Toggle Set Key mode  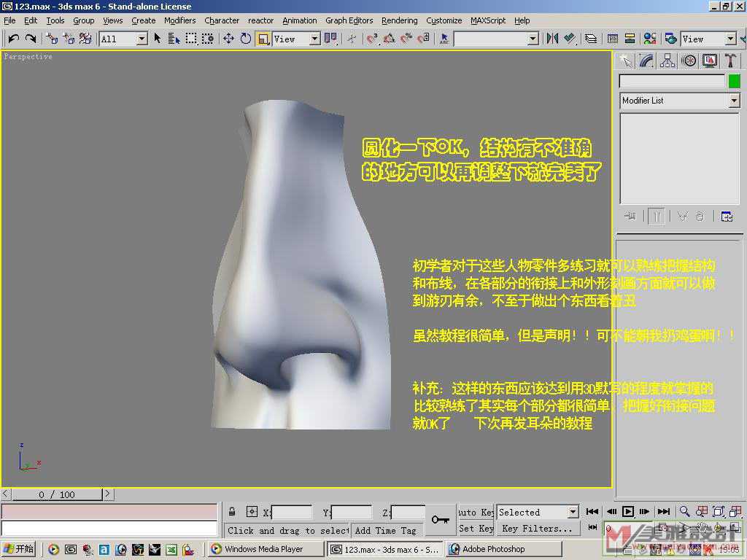coord(476,529)
